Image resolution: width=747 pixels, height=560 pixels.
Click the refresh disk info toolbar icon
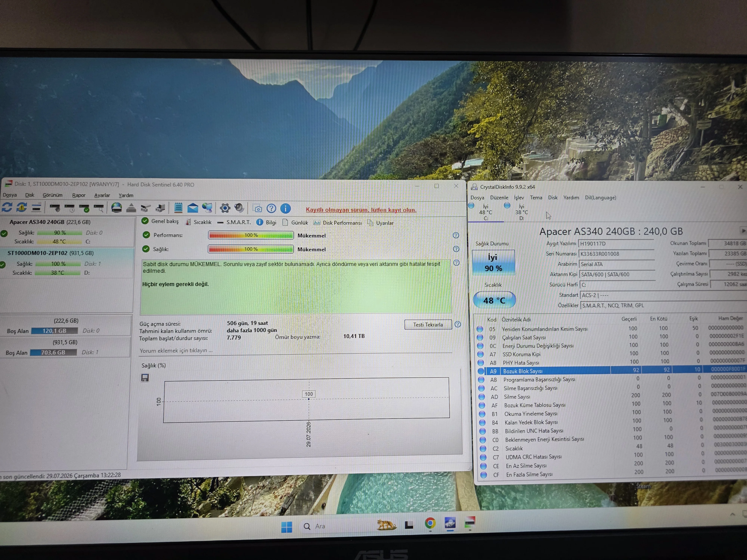7,208
